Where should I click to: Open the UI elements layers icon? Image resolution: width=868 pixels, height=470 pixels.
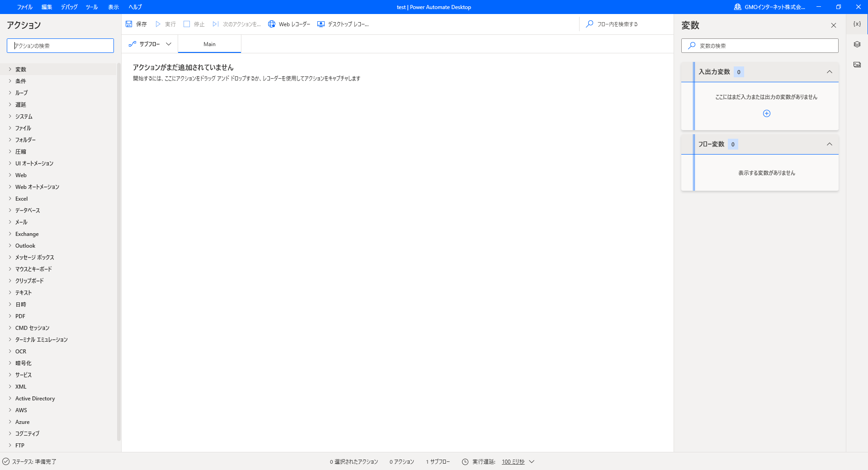(857, 44)
